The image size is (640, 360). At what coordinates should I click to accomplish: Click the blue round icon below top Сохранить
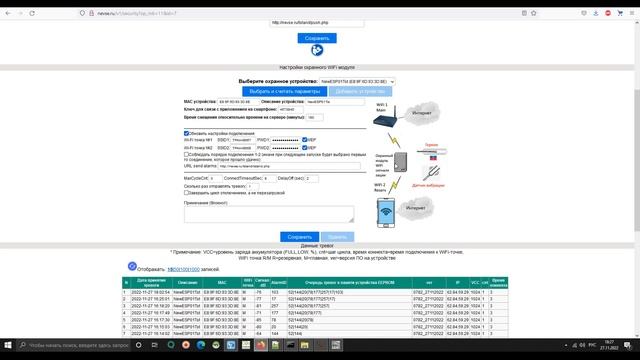[317, 50]
